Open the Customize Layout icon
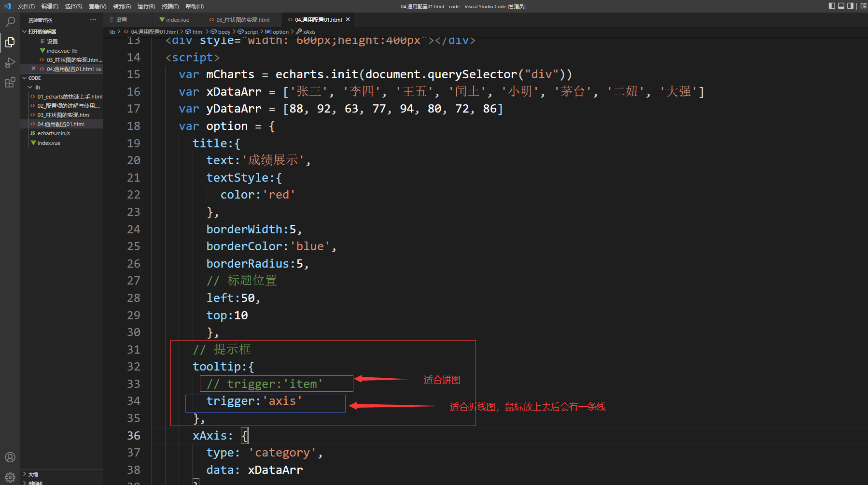The image size is (868, 485). (863, 6)
